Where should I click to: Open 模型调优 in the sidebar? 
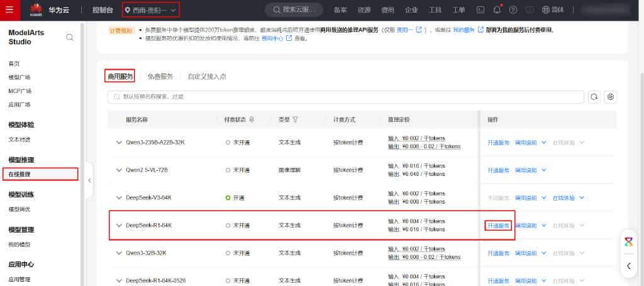(x=19, y=209)
